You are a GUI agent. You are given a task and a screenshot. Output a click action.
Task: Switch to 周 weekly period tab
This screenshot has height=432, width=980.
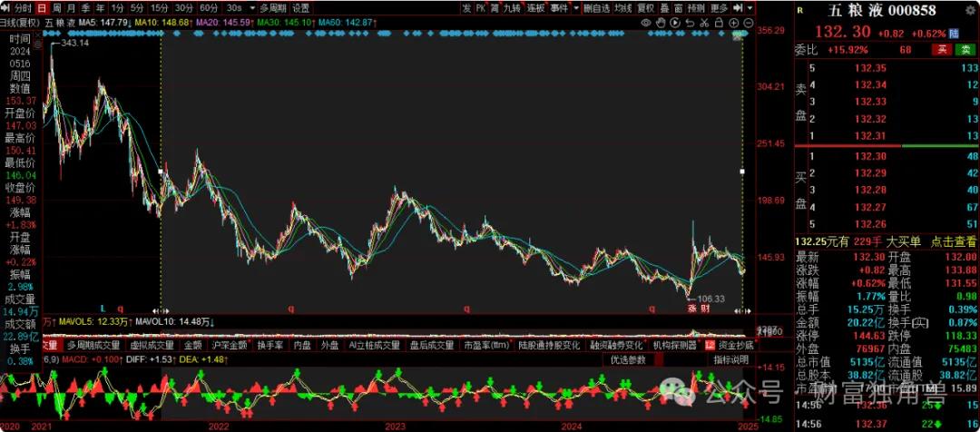pyautogui.click(x=58, y=8)
